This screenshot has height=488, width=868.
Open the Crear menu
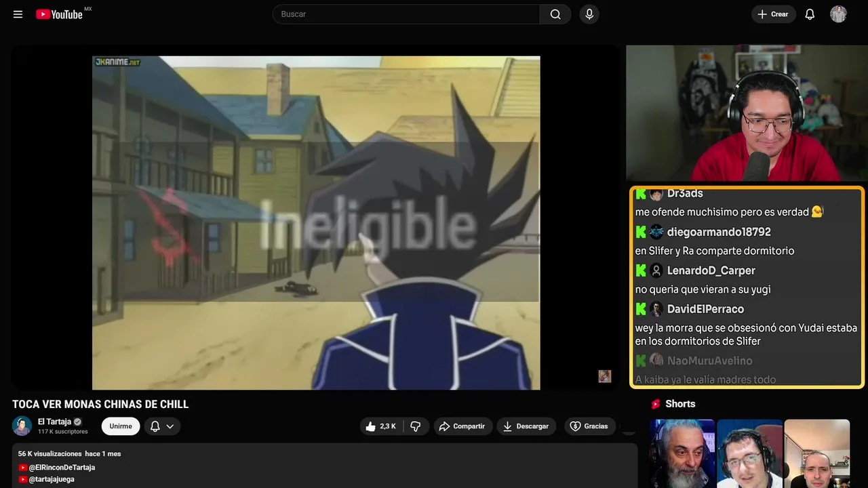tap(773, 14)
